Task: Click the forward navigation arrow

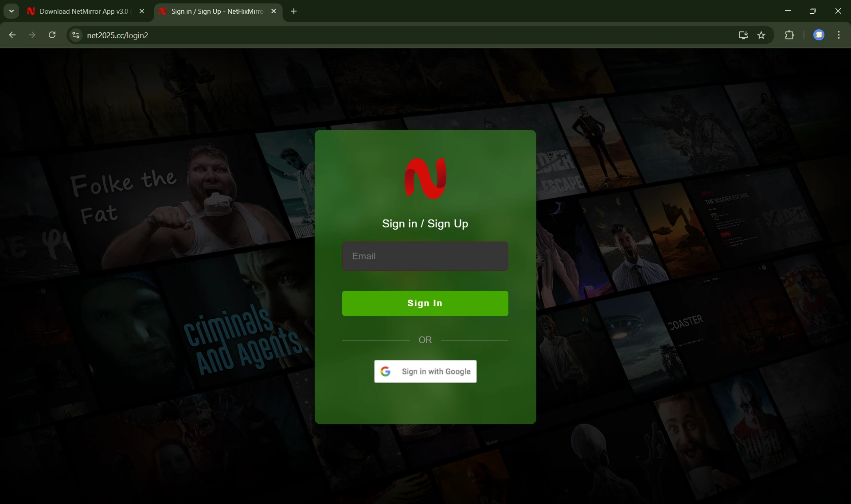Action: tap(32, 35)
